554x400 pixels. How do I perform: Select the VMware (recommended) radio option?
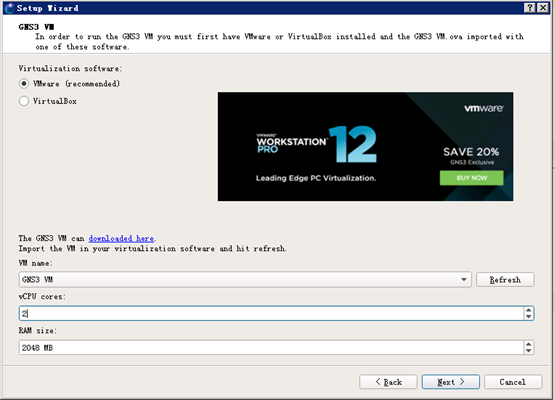coord(24,84)
